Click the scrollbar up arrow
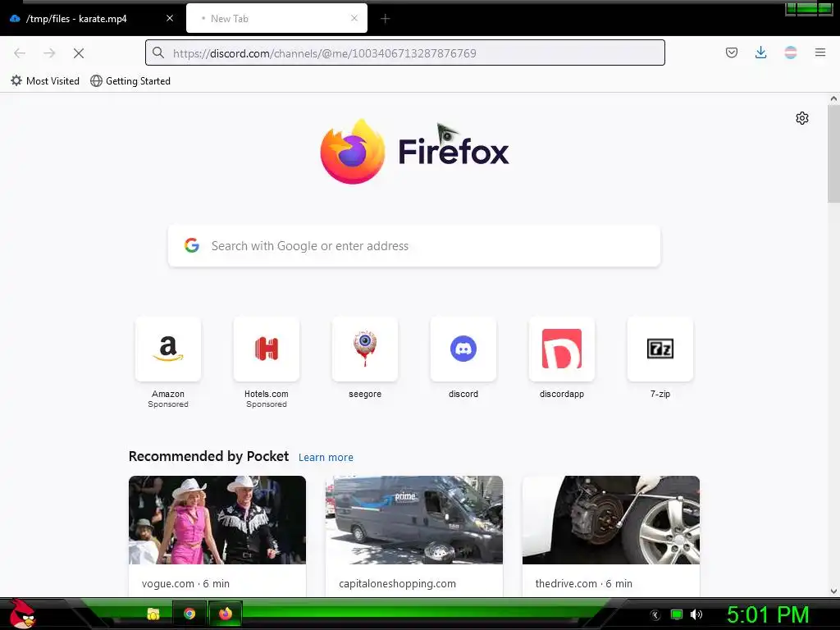This screenshot has width=840, height=630. point(833,98)
